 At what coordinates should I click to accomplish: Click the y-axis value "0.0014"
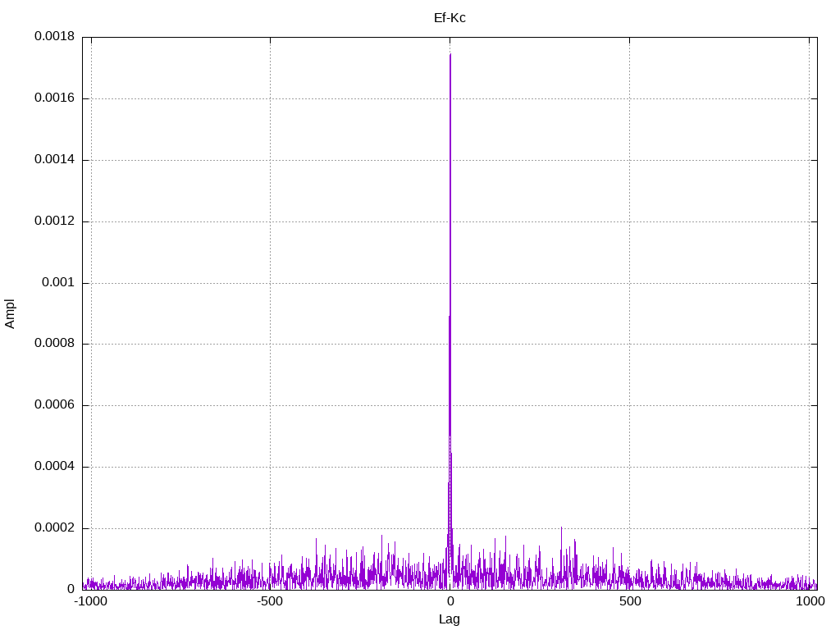pyautogui.click(x=55, y=159)
